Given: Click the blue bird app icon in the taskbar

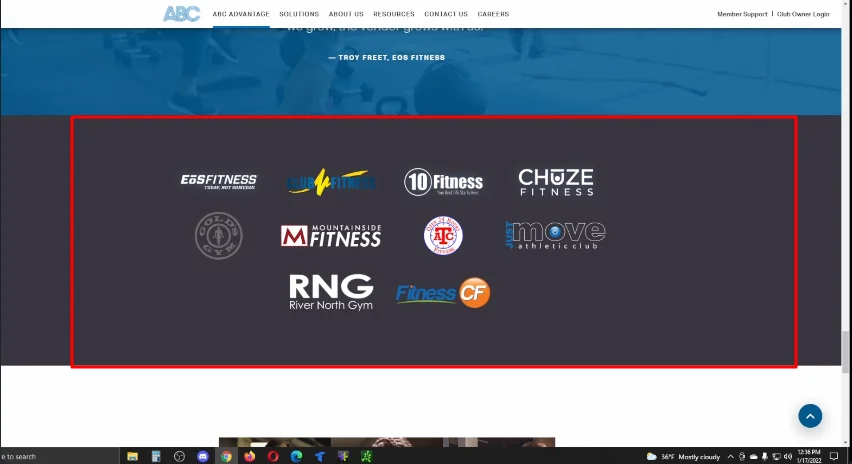Looking at the screenshot, I should pos(320,456).
